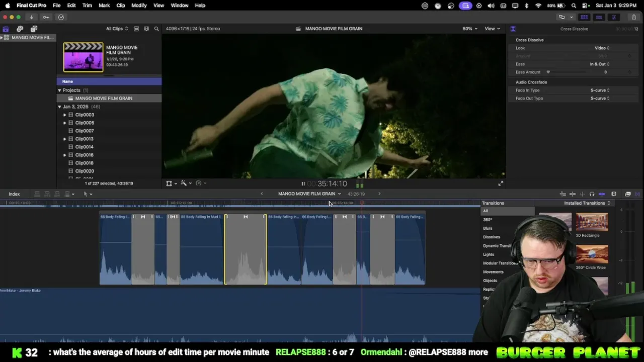The width and height of the screenshot is (644, 362).
Task: Click the insert clip edit icon
Action: coord(47,194)
